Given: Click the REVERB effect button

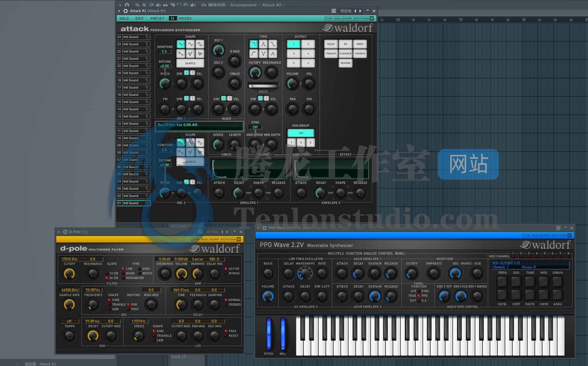Looking at the screenshot, I should pyautogui.click(x=346, y=63).
